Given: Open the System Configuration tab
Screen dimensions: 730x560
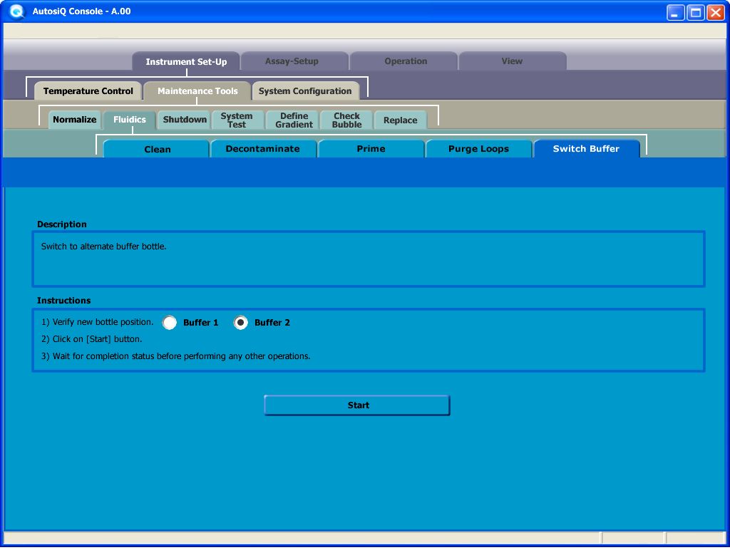Looking at the screenshot, I should (x=305, y=91).
